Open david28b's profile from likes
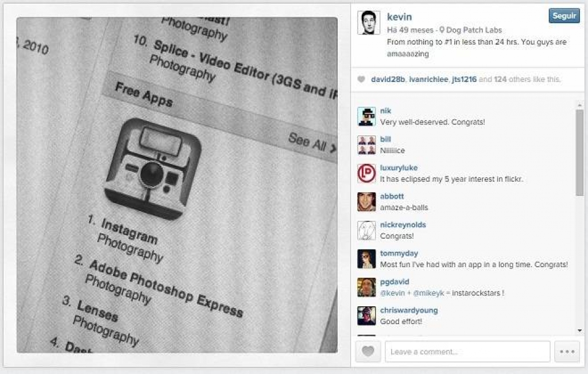 click(388, 79)
